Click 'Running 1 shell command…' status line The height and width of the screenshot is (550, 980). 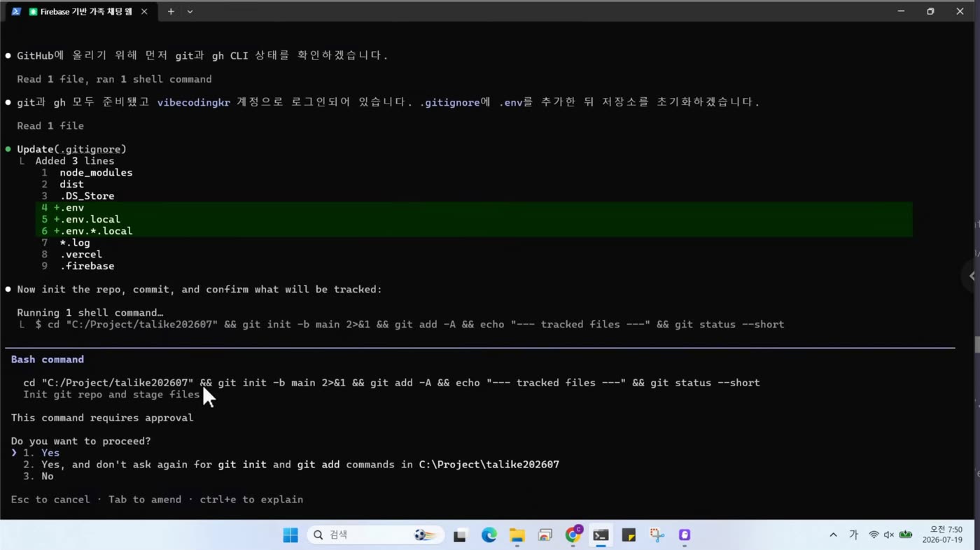[90, 313]
